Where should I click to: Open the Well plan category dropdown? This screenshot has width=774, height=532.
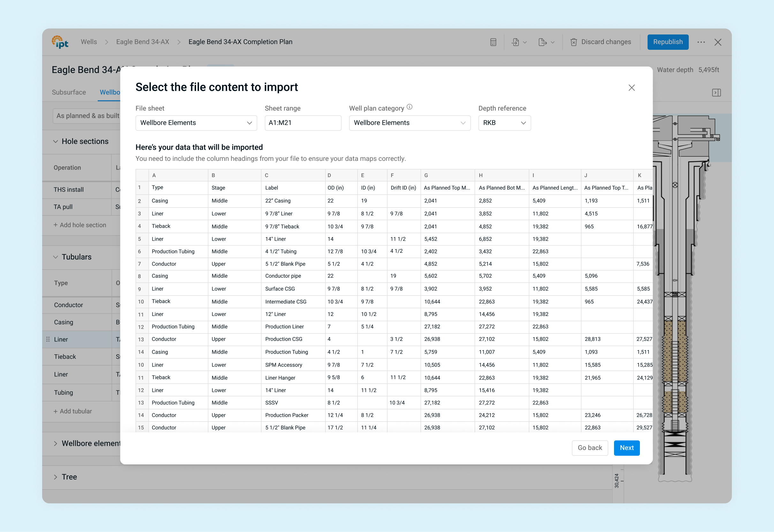point(409,123)
